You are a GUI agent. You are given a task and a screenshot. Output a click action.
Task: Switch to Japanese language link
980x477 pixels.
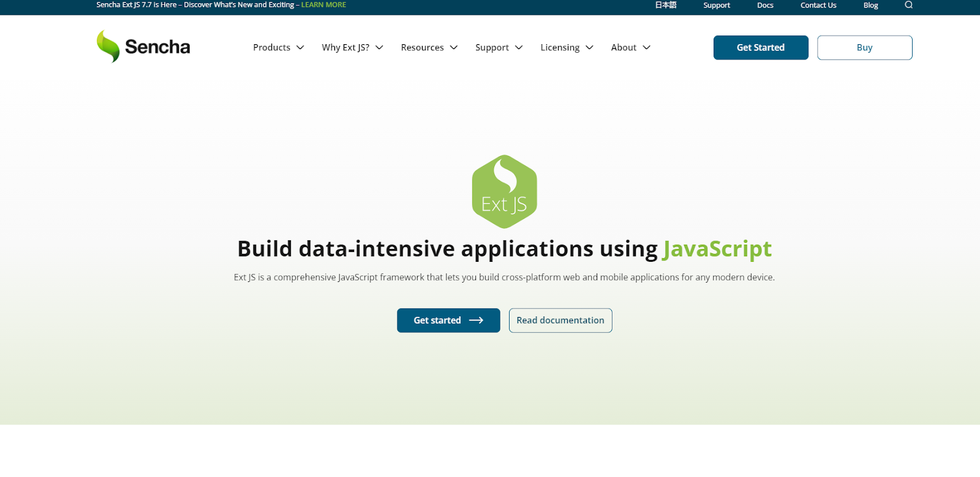pyautogui.click(x=666, y=5)
